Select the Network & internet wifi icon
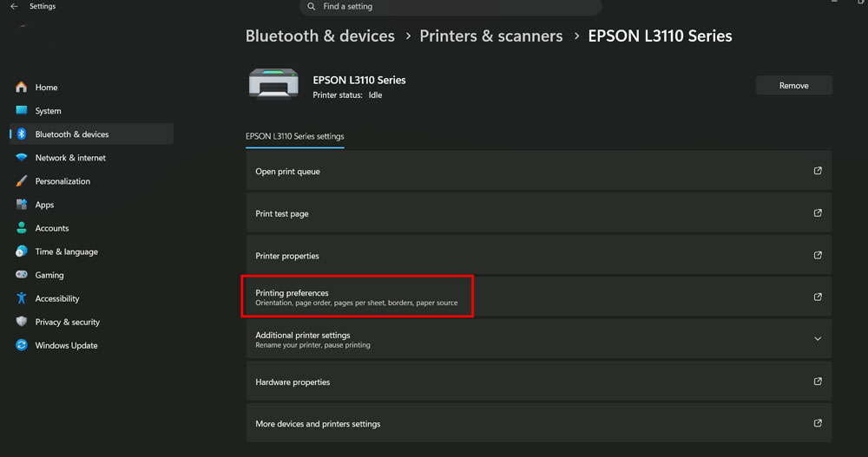This screenshot has width=868, height=457. pos(22,157)
